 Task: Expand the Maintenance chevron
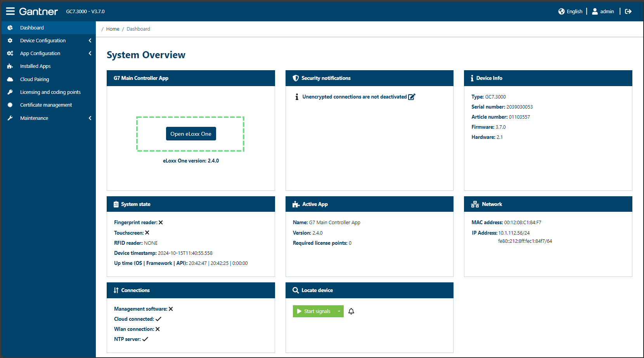click(90, 118)
